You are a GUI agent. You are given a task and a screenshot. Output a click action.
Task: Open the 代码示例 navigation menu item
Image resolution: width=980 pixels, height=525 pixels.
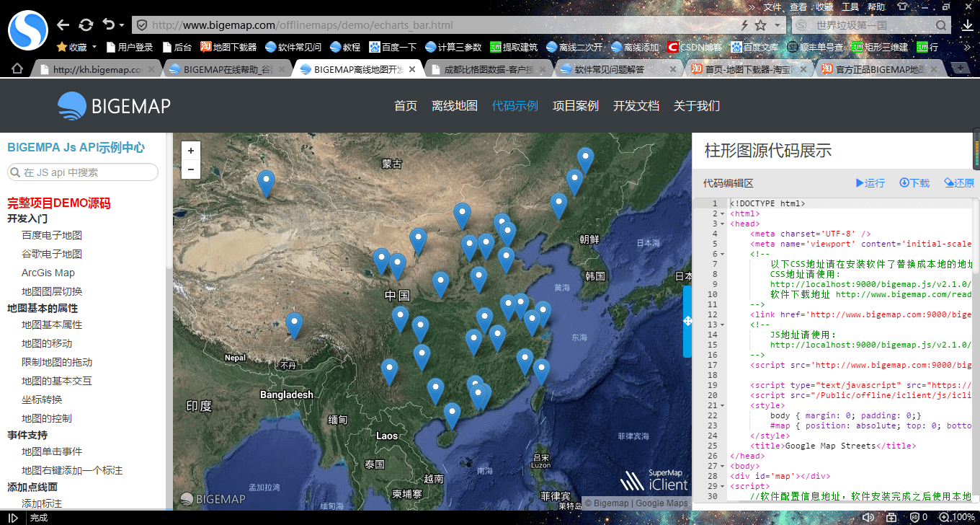[x=514, y=106]
